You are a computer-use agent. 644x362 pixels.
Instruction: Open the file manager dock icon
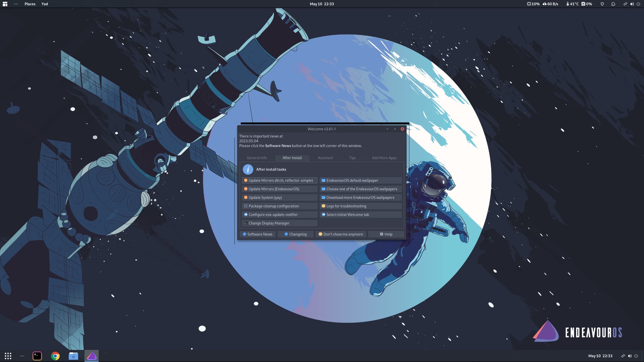[x=73, y=356]
